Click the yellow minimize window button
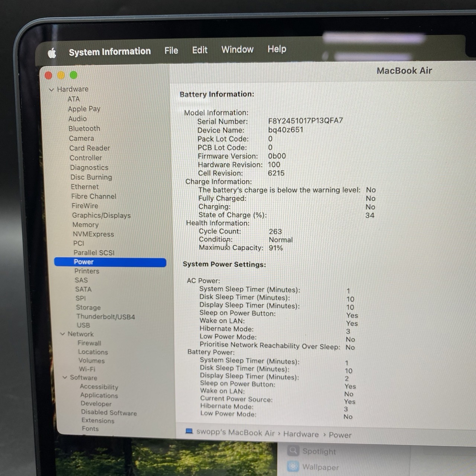Viewport: 476px width, 476px height. point(61,75)
